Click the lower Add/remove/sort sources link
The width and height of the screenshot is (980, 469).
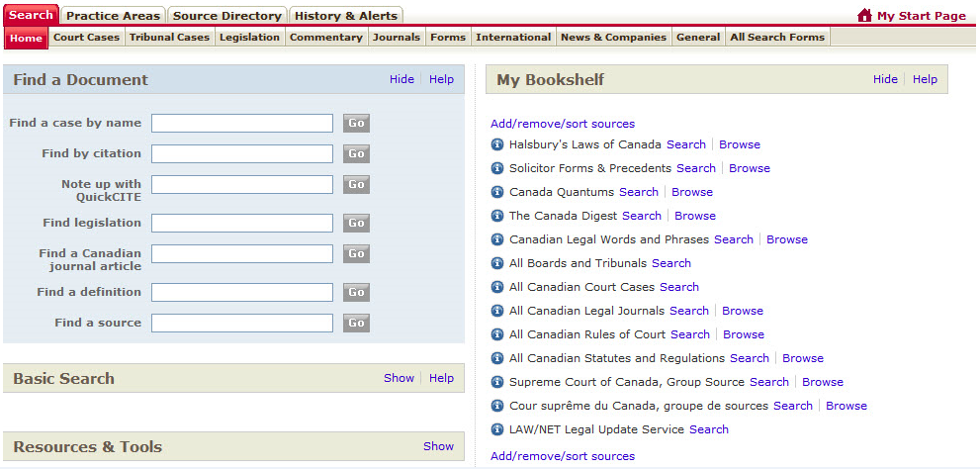563,456
